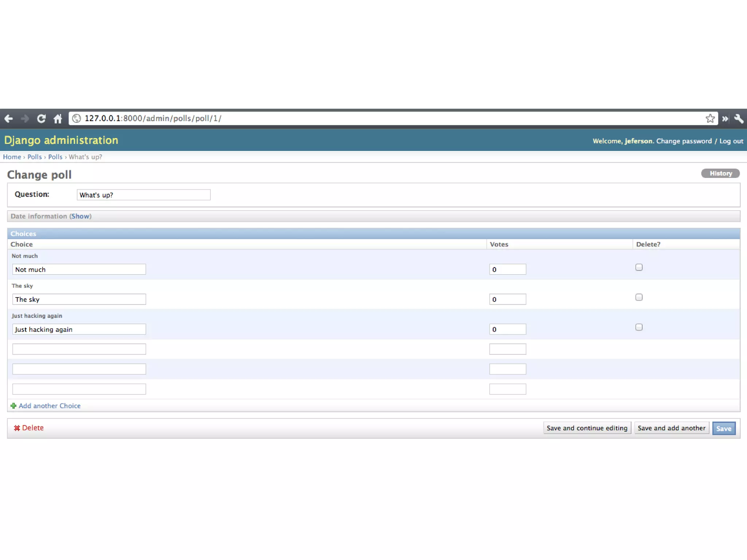Click the green plus Add another Choice icon
This screenshot has width=747, height=560.
click(13, 406)
